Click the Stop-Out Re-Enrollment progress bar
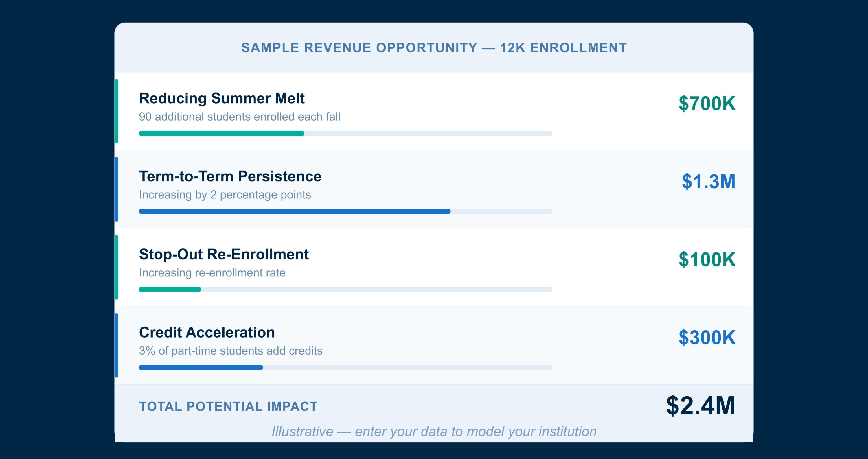The width and height of the screenshot is (868, 459). click(x=345, y=289)
